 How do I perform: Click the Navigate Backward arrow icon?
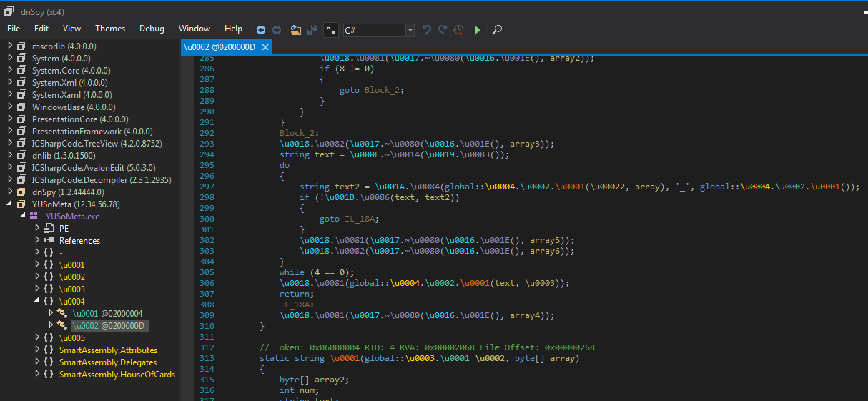(261, 30)
